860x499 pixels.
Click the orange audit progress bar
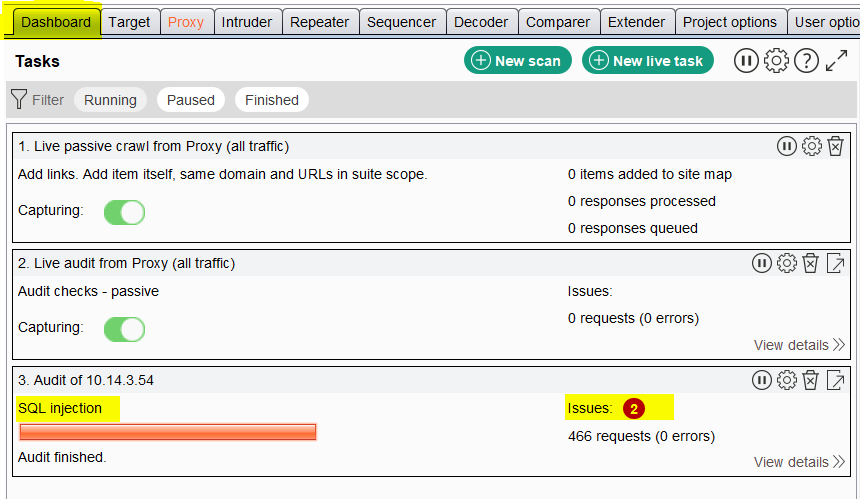point(168,432)
